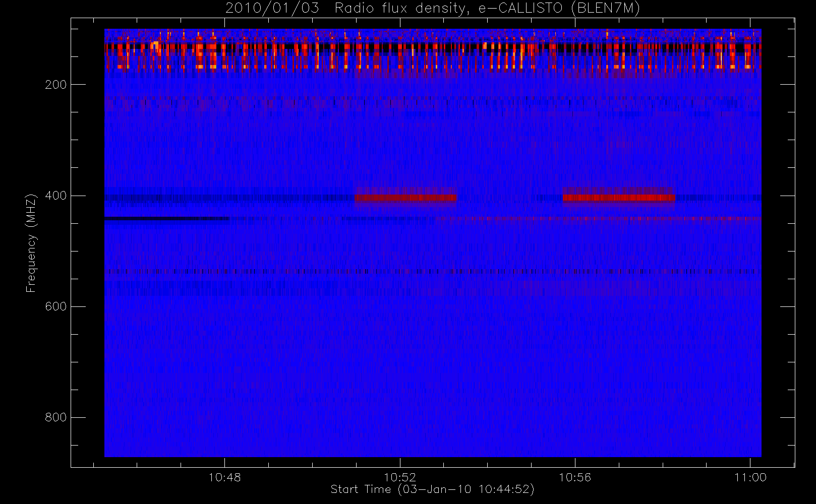Click the 10:52 time tick label
Screen dimensions: 816x504
(400, 477)
